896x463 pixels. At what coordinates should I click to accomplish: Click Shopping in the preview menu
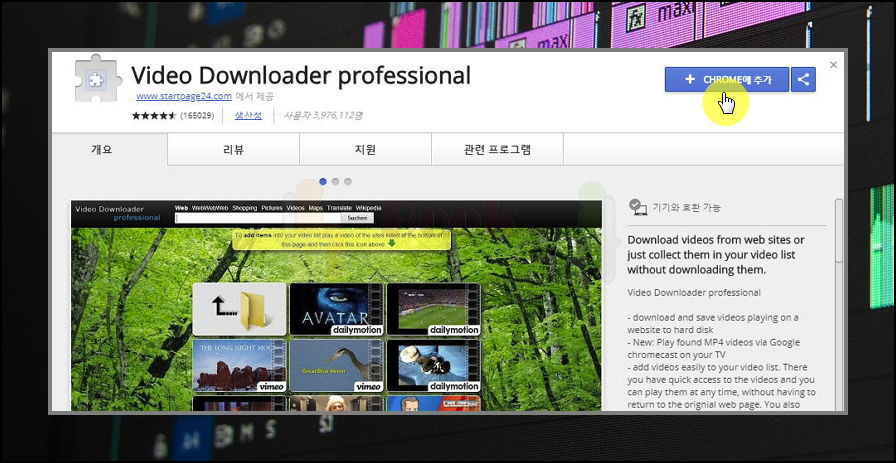245,207
